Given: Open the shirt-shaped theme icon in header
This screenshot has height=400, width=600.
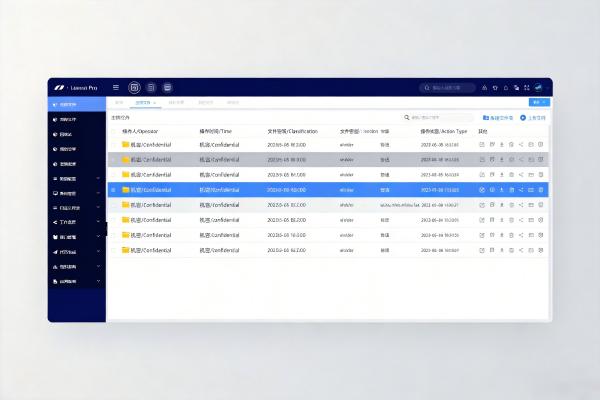Looking at the screenshot, I should click(495, 88).
